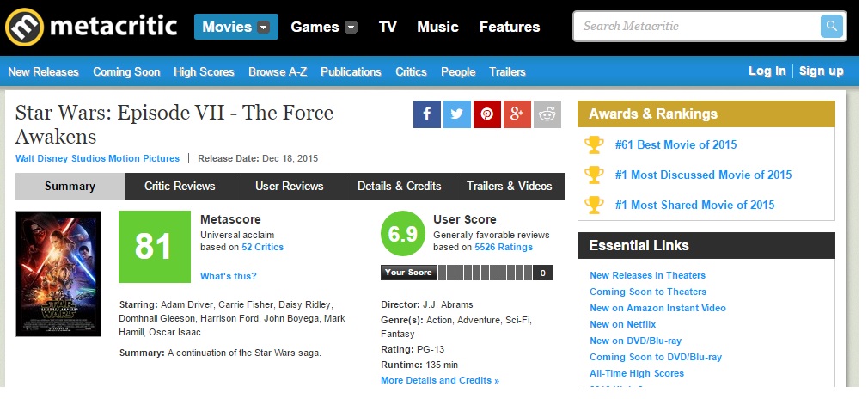Screen dimensions: 868x399
Task: Open Coming Soon to DVD/Blu-ray link
Action: click(x=656, y=357)
